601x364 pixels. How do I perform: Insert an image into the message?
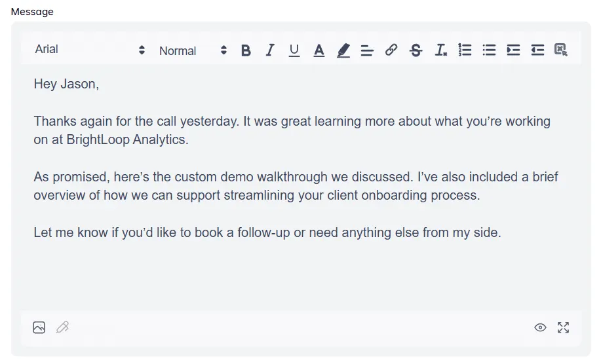pos(39,327)
